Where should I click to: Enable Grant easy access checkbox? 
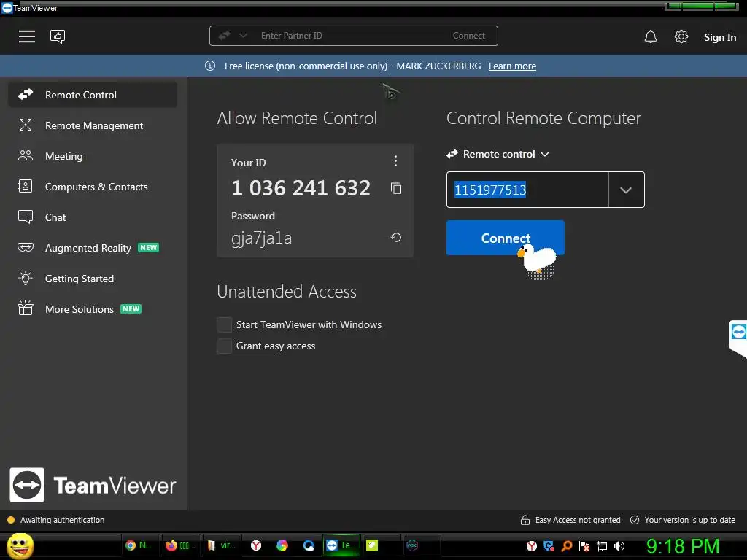tap(225, 346)
